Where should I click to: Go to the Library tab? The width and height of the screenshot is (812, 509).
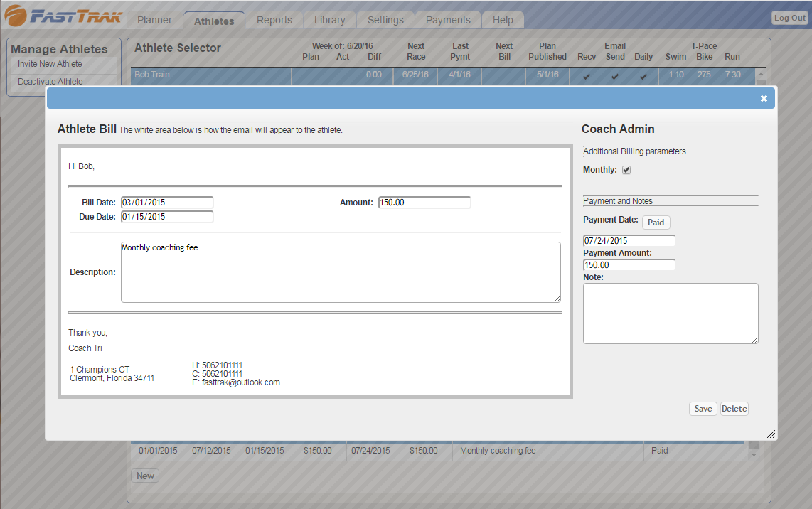coord(330,20)
